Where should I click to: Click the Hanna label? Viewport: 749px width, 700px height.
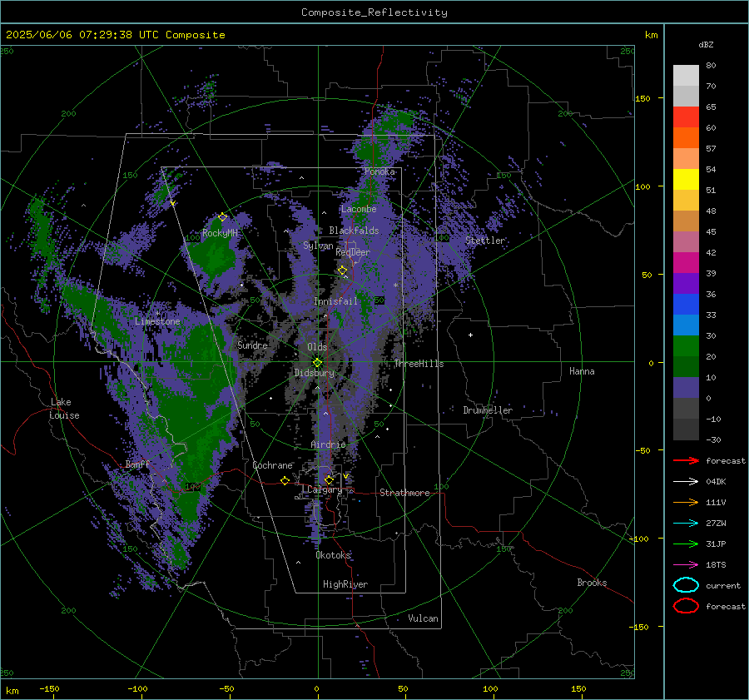(x=582, y=371)
